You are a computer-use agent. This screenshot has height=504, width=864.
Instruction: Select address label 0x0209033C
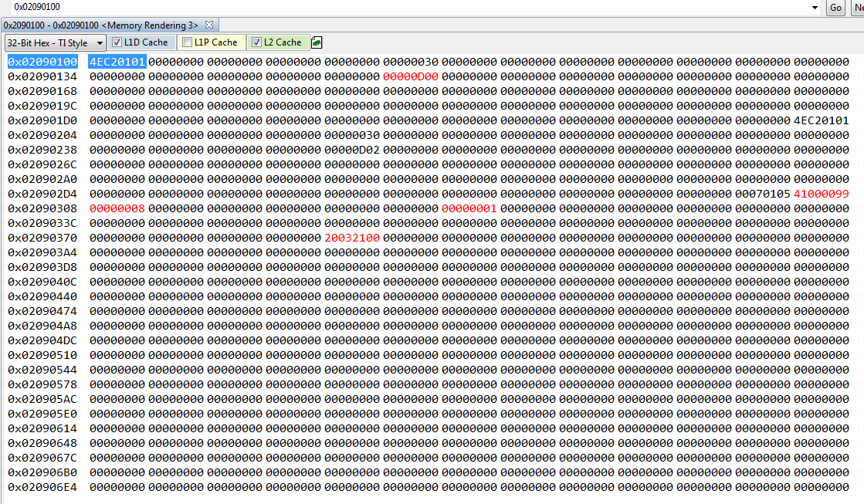42,223
